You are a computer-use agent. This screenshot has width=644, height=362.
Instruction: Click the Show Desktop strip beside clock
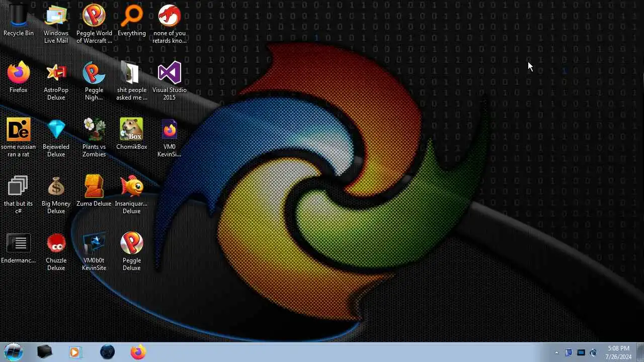(640, 352)
